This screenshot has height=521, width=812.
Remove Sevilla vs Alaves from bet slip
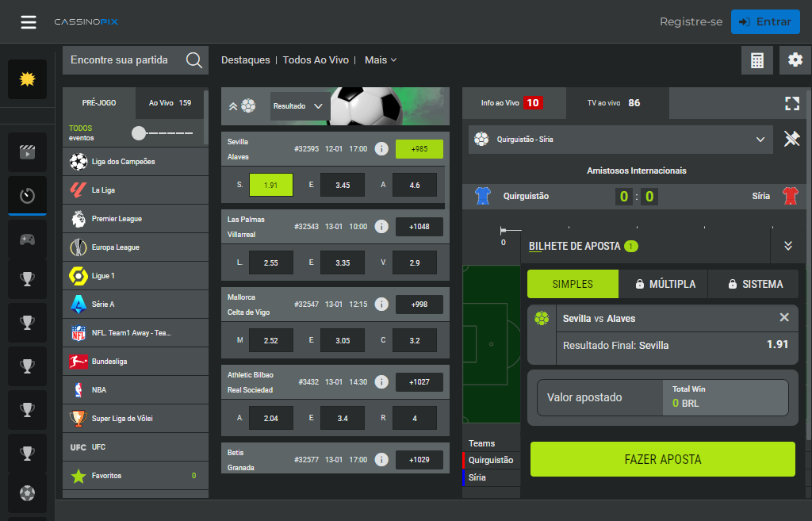tap(784, 317)
